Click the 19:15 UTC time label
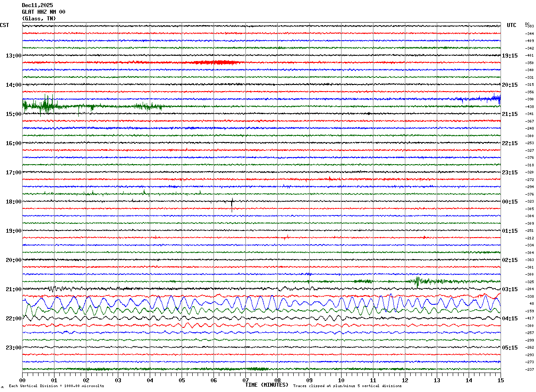 509,56
